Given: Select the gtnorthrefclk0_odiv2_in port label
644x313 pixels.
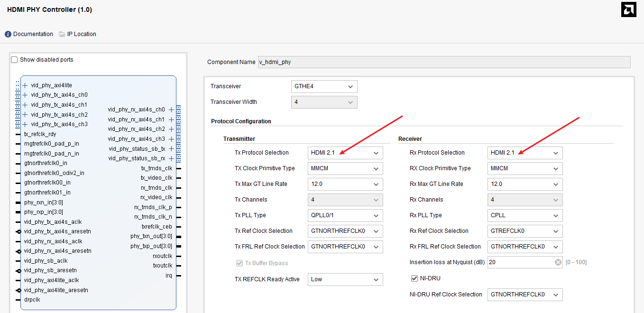Looking at the screenshot, I should pos(54,173).
